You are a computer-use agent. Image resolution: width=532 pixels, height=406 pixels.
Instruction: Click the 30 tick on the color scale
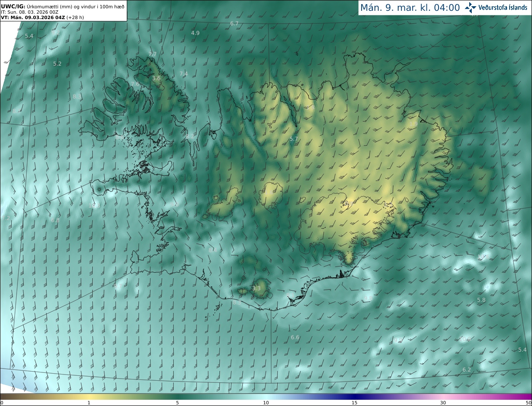coord(443,403)
